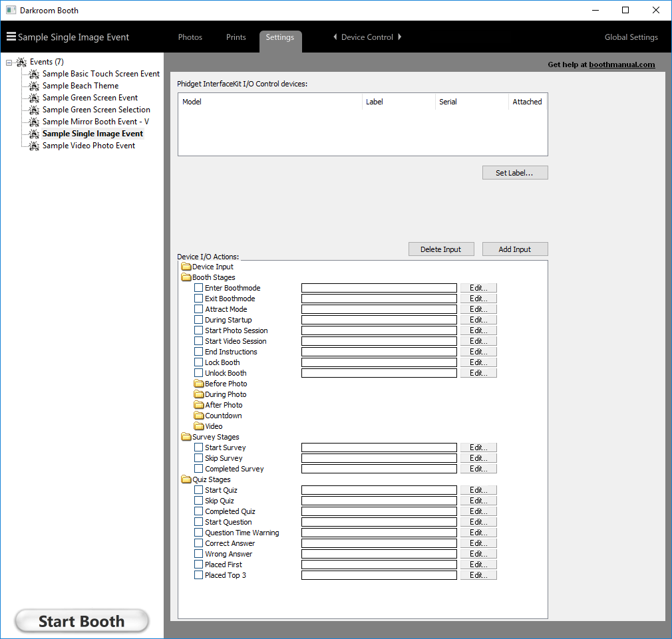Click the Booth Stages folder icon
672x639 pixels.
[186, 277]
